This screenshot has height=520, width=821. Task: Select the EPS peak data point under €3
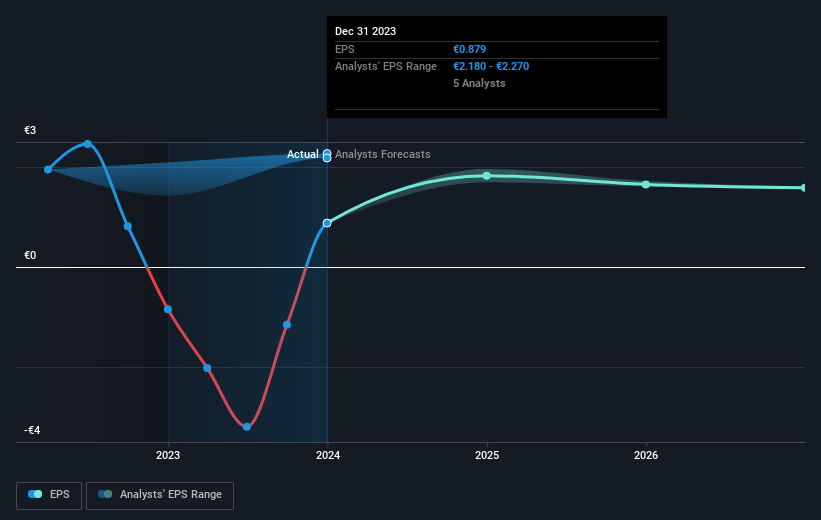coord(88,144)
